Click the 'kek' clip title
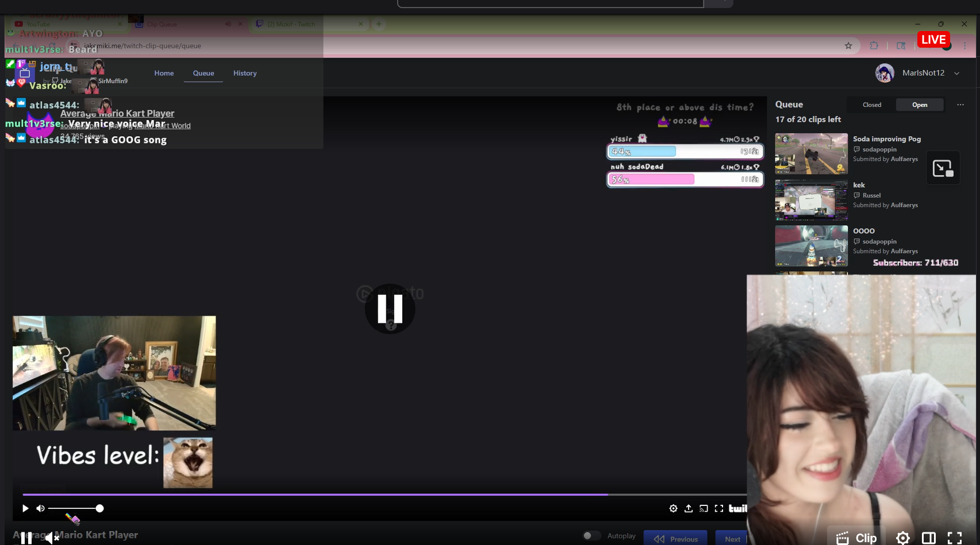The width and height of the screenshot is (980, 545). pyautogui.click(x=859, y=185)
